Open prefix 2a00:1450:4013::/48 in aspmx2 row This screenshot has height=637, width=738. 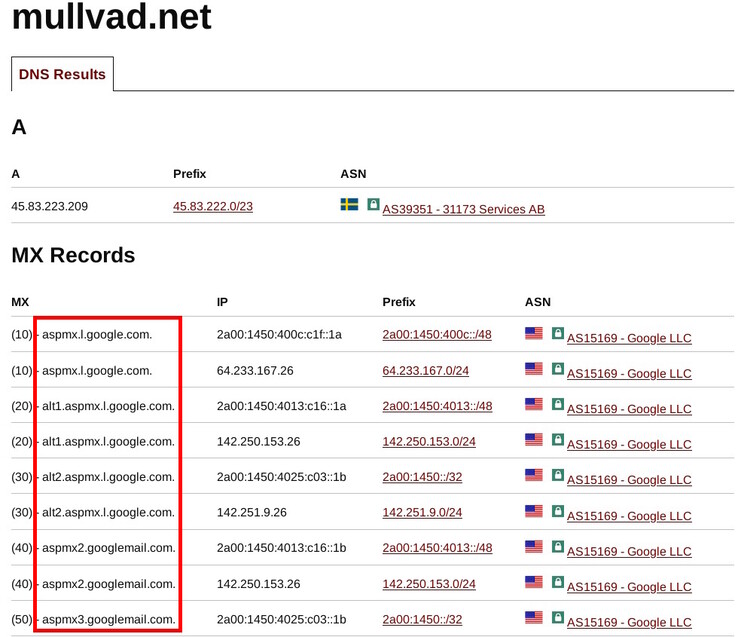[437, 548]
